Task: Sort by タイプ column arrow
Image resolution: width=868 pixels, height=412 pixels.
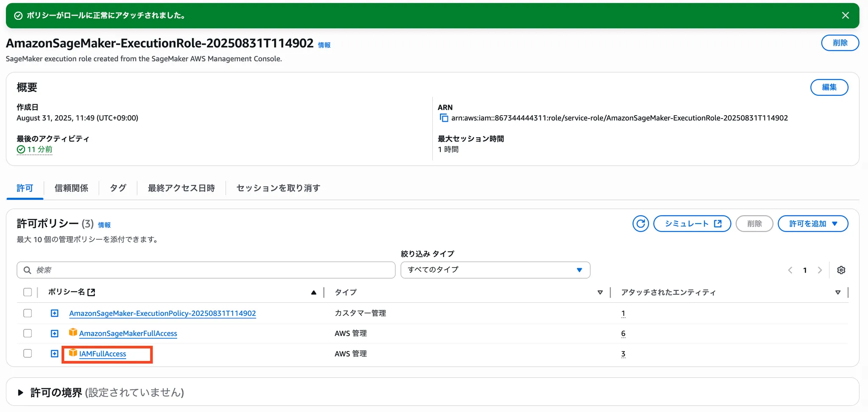Action: coord(600,293)
